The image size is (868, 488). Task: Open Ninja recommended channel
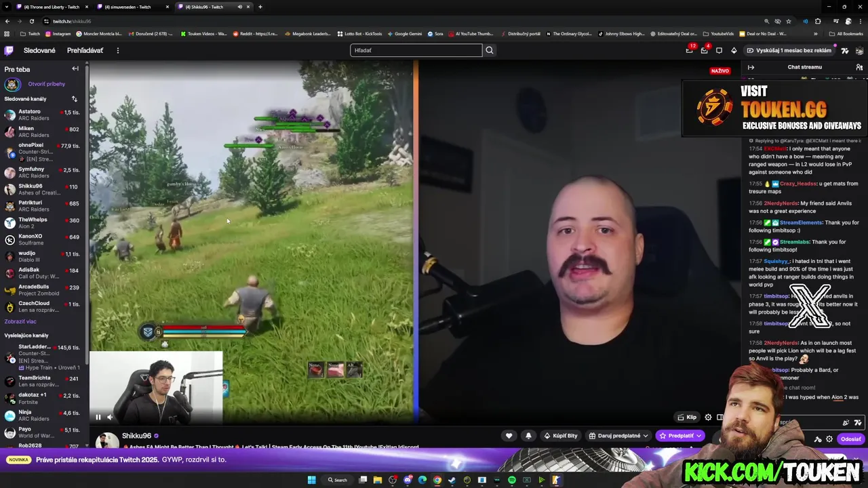[x=43, y=415]
